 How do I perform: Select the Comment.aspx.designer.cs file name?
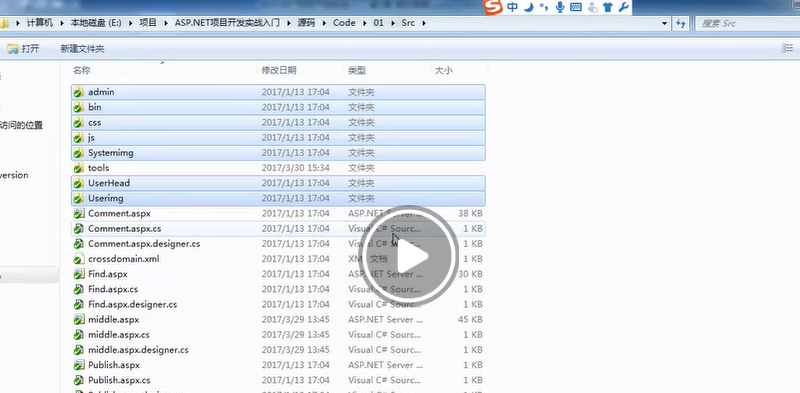[x=144, y=244]
